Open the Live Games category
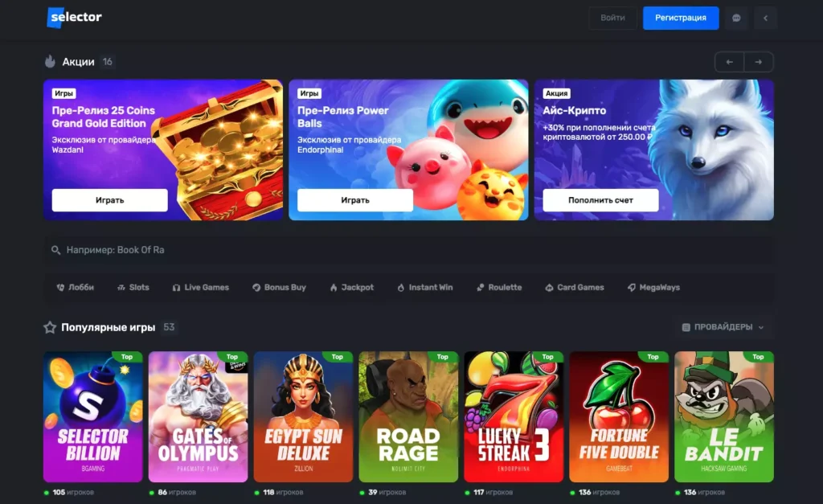This screenshot has height=504, width=823. [x=200, y=287]
